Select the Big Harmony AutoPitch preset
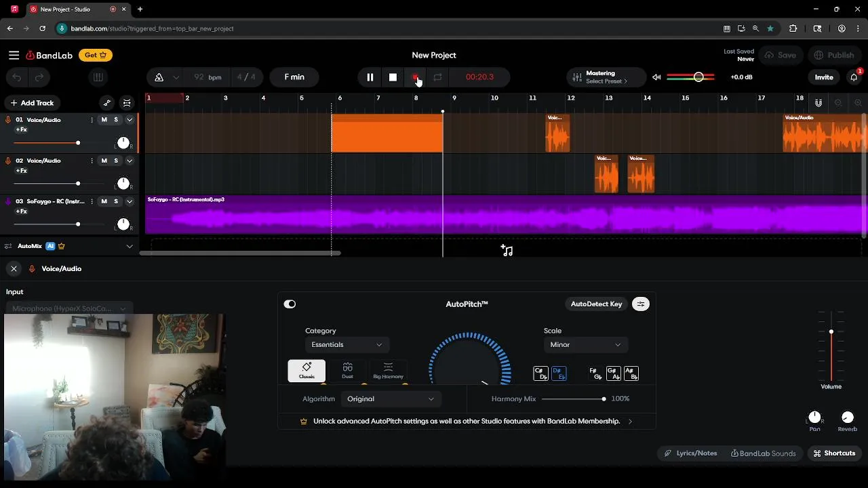This screenshot has width=868, height=488. 388,371
